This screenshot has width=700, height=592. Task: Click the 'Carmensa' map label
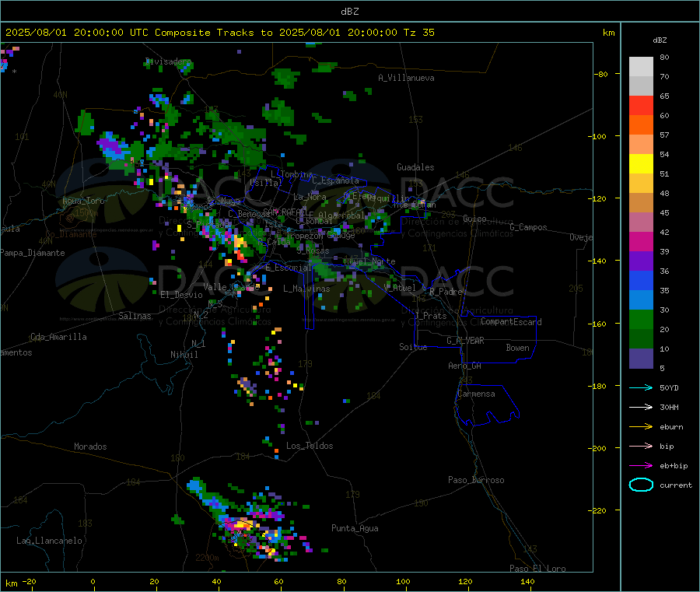tap(476, 394)
